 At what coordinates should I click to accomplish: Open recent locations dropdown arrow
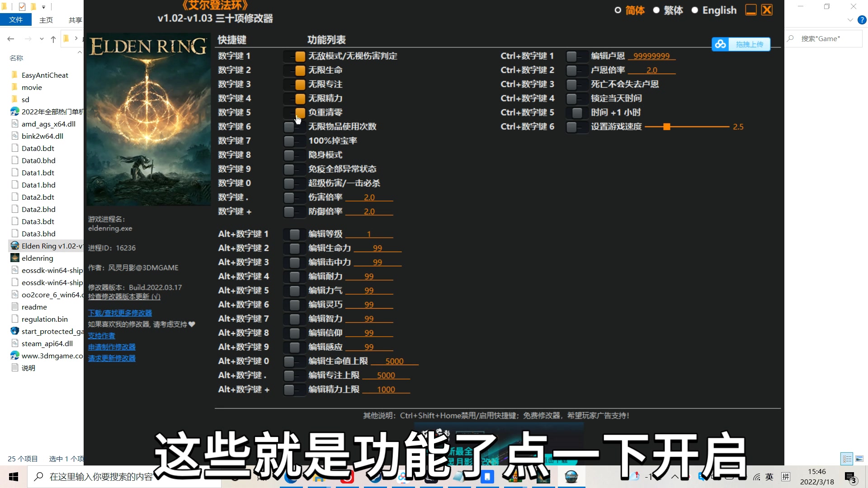point(42,39)
